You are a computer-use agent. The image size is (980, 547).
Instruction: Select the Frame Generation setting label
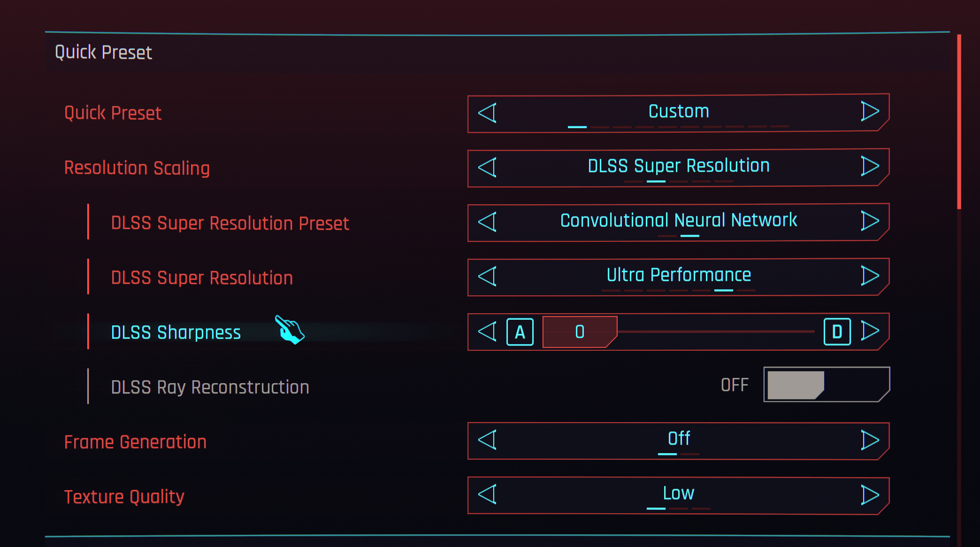pos(135,442)
